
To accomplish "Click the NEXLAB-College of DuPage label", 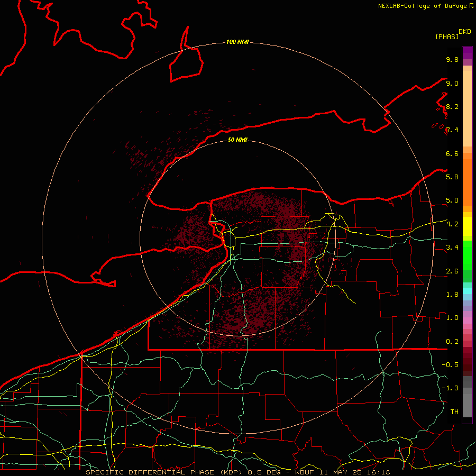I will 423,6.
